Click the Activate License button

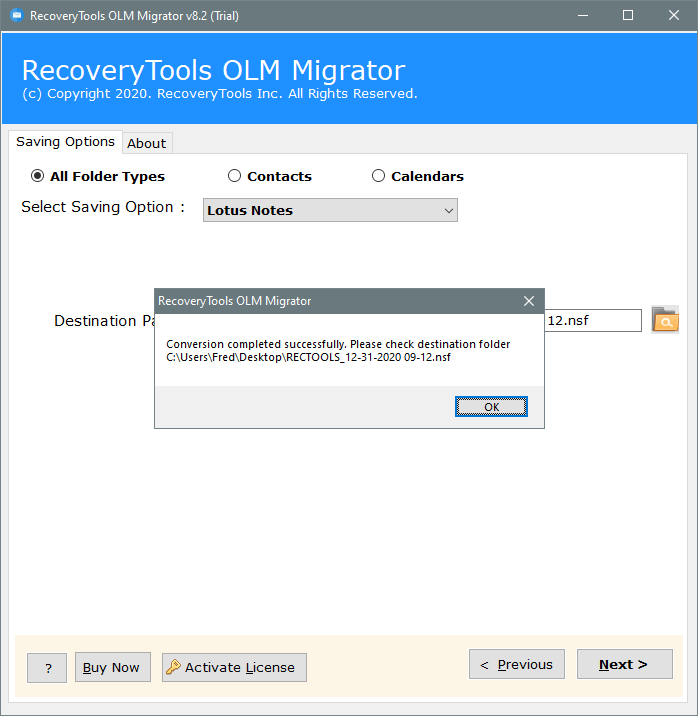tap(234, 667)
